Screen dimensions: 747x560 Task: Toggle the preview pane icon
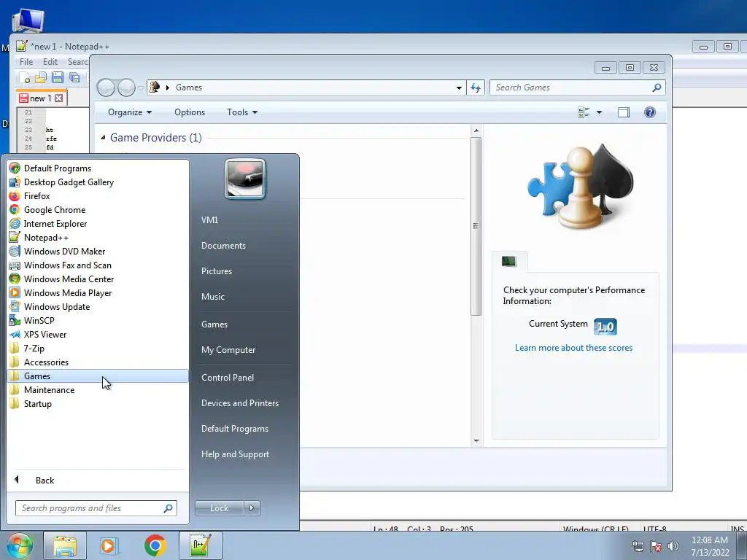tap(624, 112)
